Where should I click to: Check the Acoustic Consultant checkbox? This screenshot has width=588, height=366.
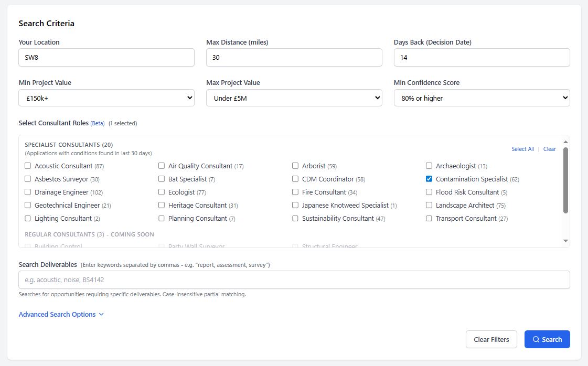28,166
